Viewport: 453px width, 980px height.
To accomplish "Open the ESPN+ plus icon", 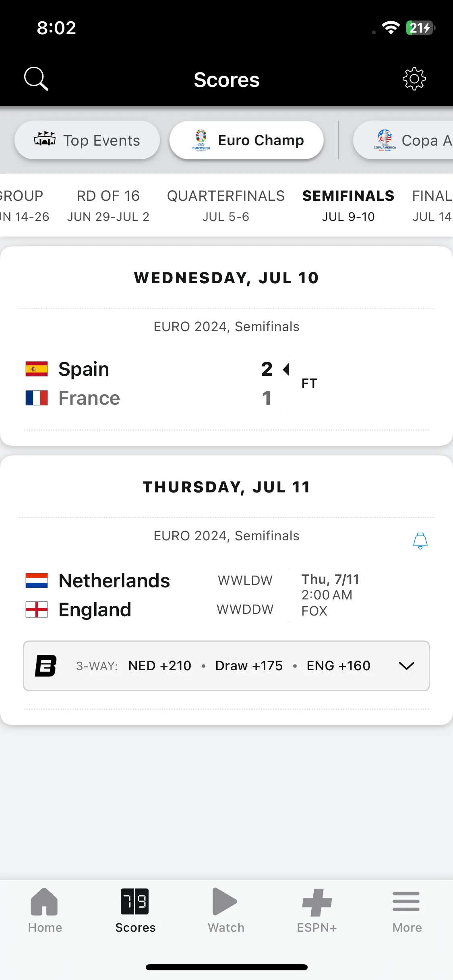I will tap(317, 902).
